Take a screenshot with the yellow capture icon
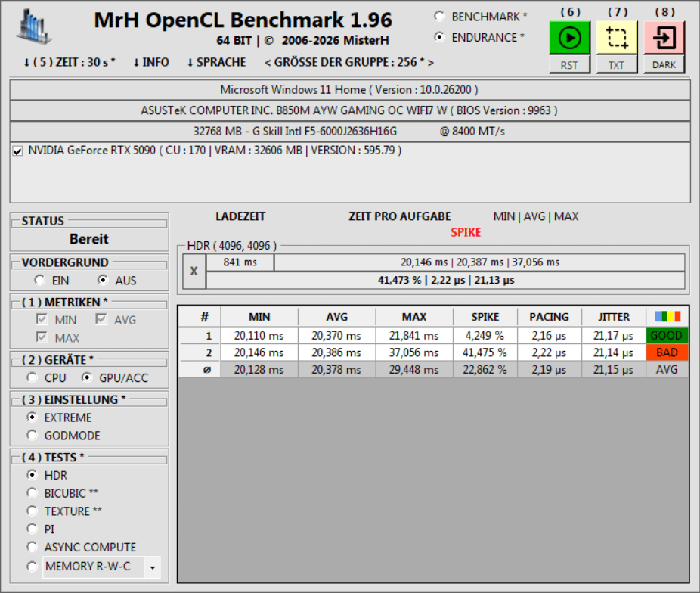This screenshot has height=593, width=700. click(x=617, y=38)
